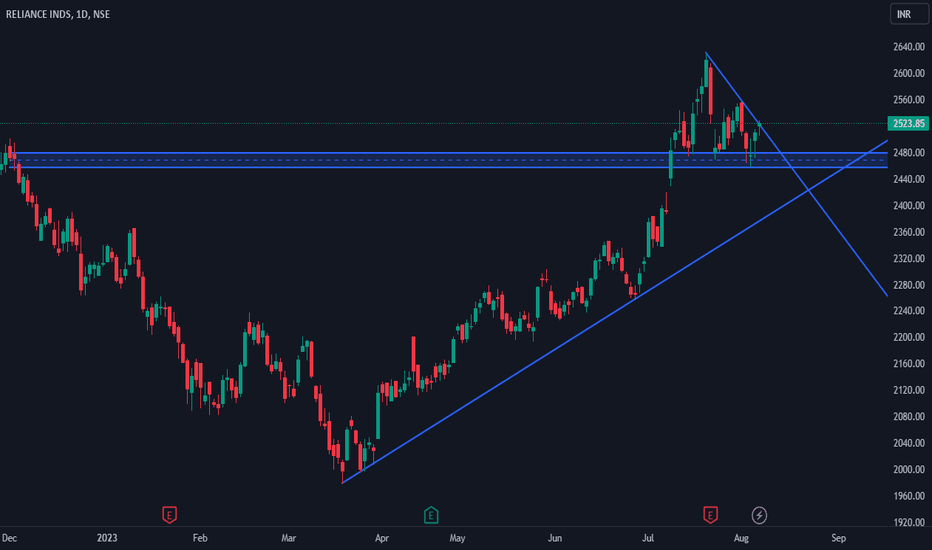Click the Mar label on time axis
This screenshot has width=932, height=550.
(288, 538)
